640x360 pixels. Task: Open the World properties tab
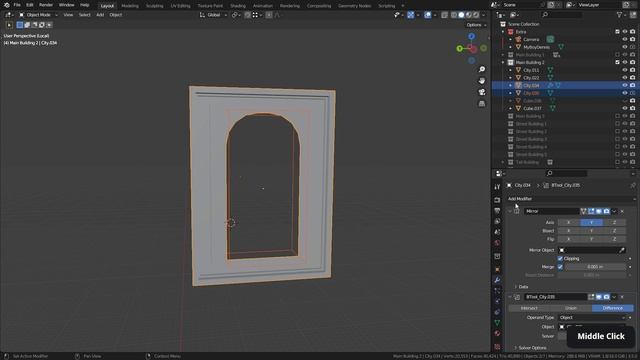497,243
